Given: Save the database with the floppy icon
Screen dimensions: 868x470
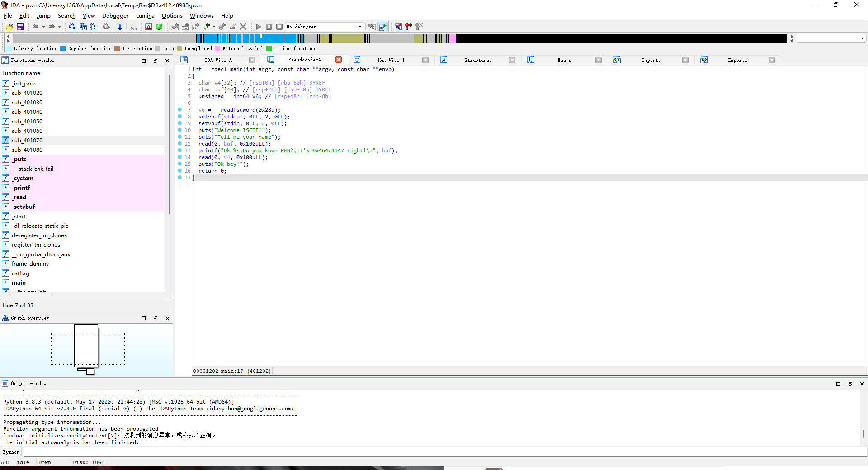Looking at the screenshot, I should click(x=20, y=27).
